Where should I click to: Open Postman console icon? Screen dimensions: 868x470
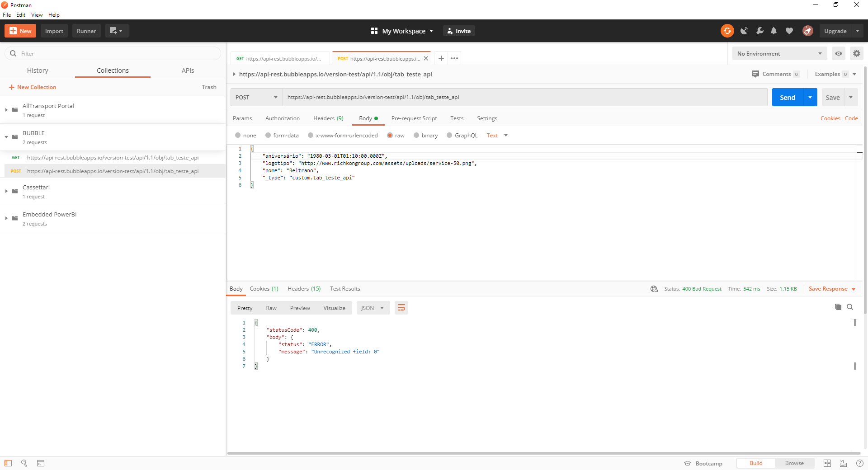(x=41, y=463)
